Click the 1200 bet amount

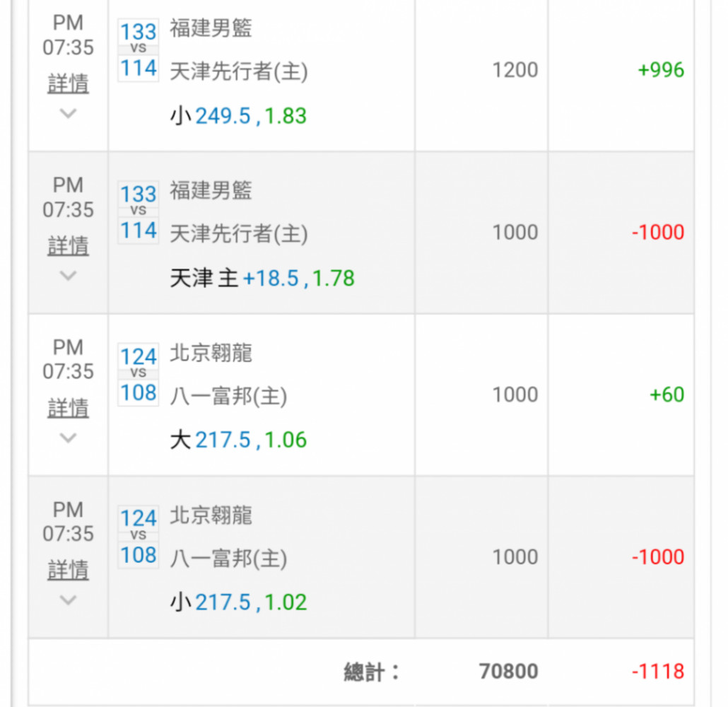(515, 70)
